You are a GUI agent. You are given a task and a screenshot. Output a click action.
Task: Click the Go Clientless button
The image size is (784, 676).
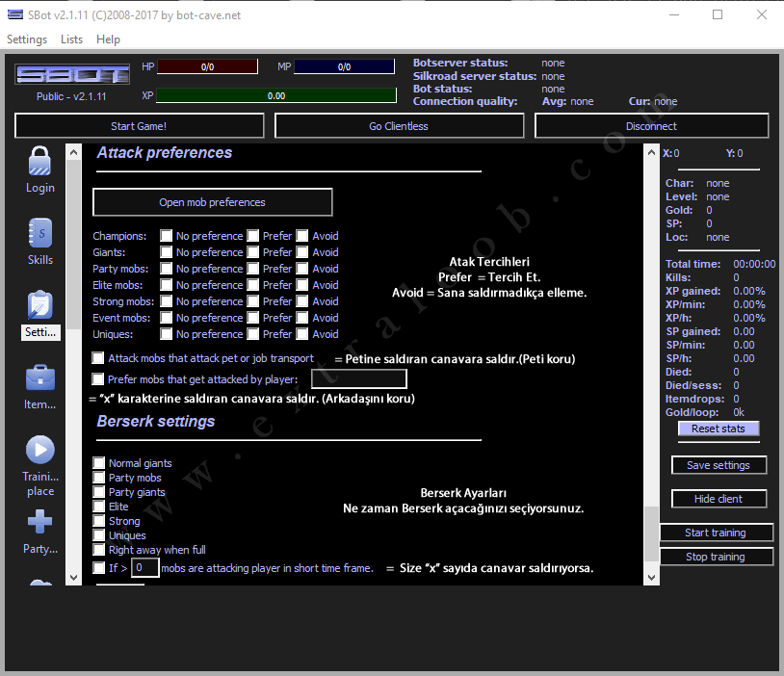coord(399,126)
